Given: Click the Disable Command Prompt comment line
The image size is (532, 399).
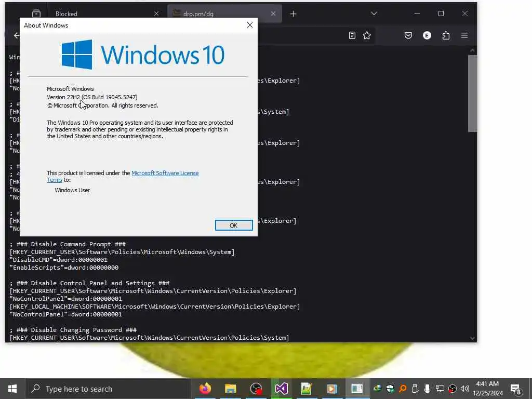Looking at the screenshot, I should [x=68, y=244].
